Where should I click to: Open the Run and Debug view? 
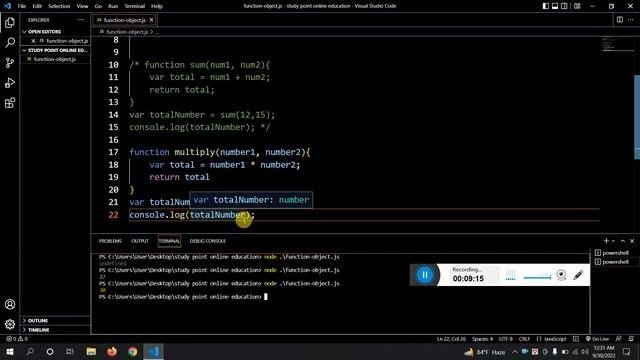tap(10, 82)
